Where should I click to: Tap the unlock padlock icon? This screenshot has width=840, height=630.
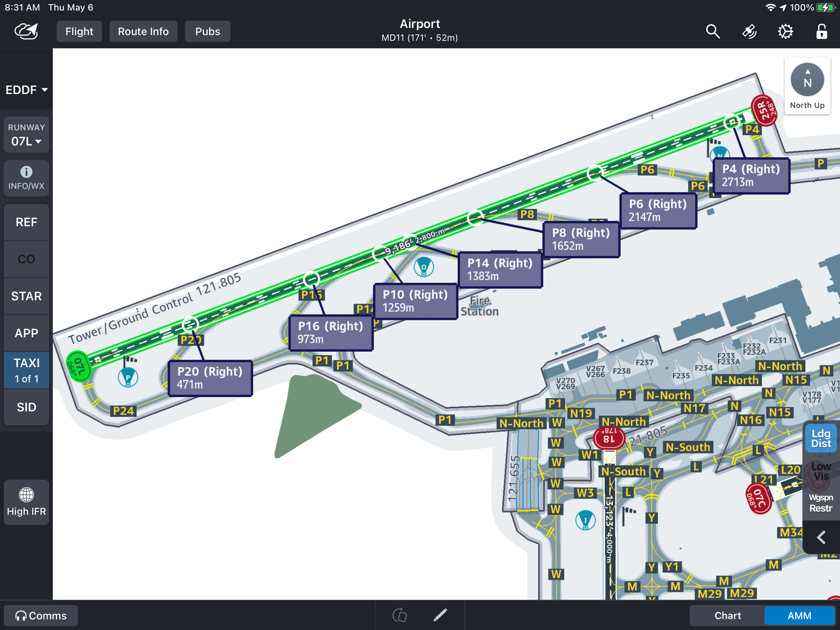tap(821, 31)
